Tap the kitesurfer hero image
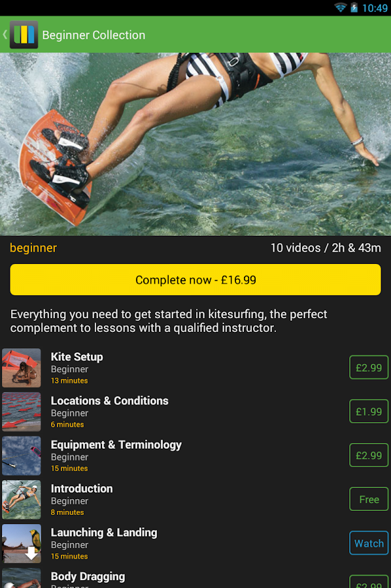 (x=195, y=144)
